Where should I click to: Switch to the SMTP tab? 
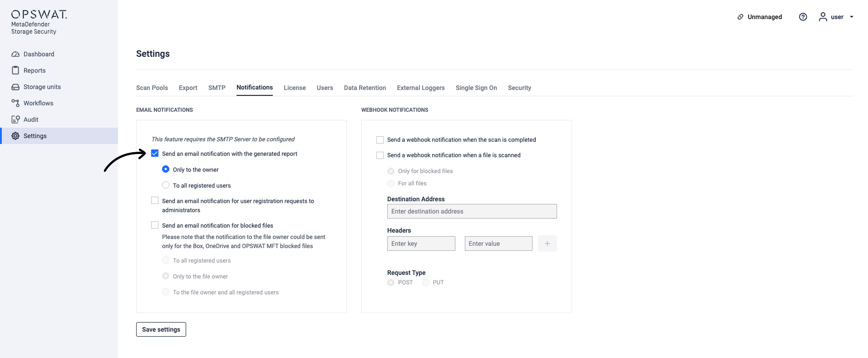tap(217, 88)
